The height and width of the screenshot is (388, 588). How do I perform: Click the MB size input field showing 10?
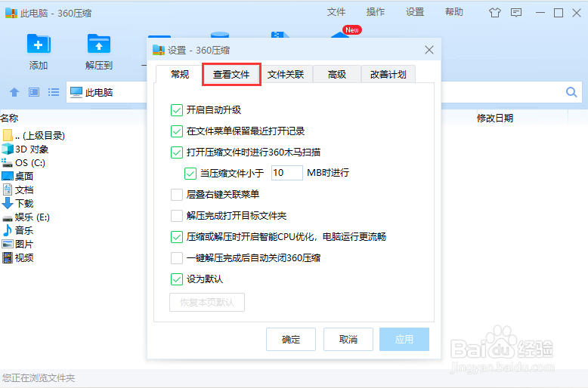coord(287,173)
